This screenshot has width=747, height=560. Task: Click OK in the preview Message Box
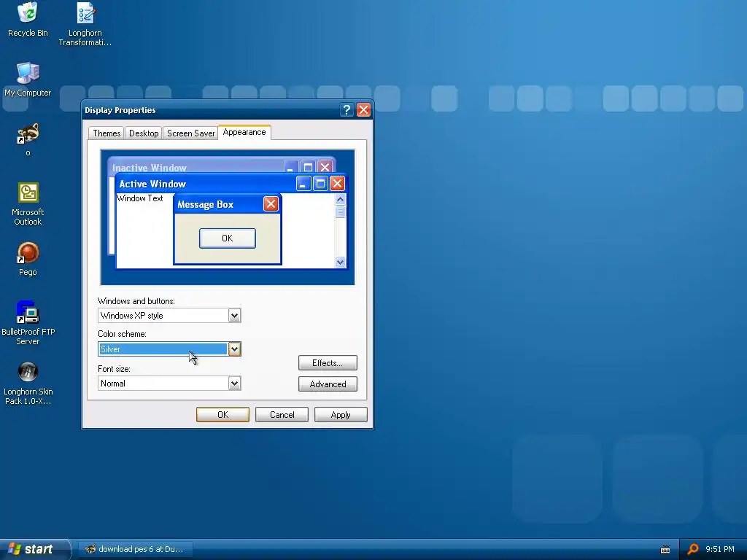(x=228, y=238)
